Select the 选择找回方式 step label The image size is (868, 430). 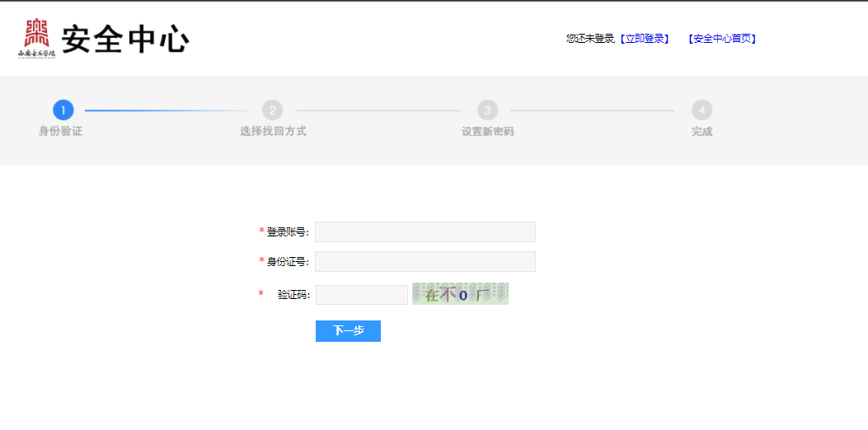(x=273, y=132)
